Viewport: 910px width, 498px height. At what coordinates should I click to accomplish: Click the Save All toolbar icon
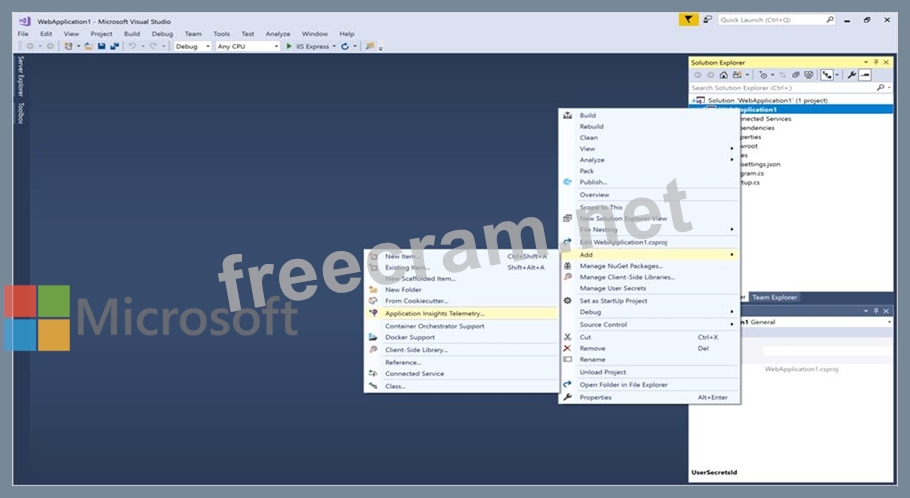(x=113, y=46)
